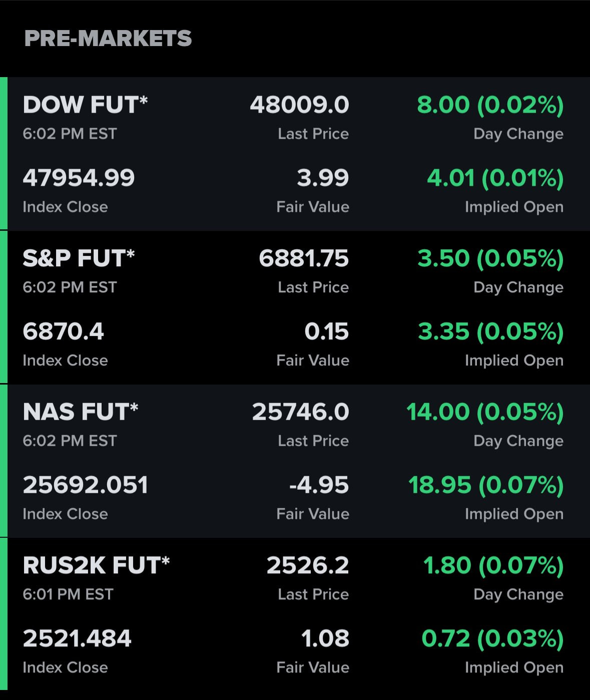Click Dow last price 48009.0
This screenshot has width=590, height=700.
(299, 105)
